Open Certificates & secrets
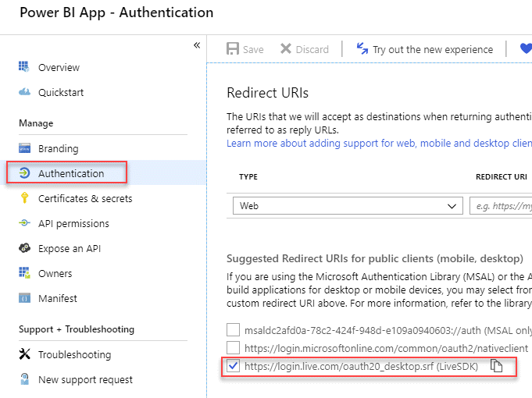The image size is (532, 398). coord(85,199)
